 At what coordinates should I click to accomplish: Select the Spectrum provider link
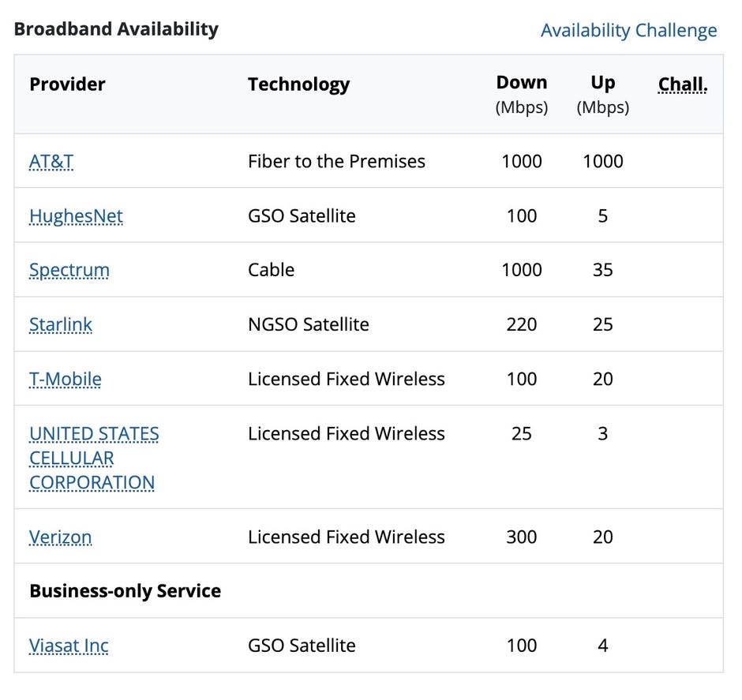[69, 270]
